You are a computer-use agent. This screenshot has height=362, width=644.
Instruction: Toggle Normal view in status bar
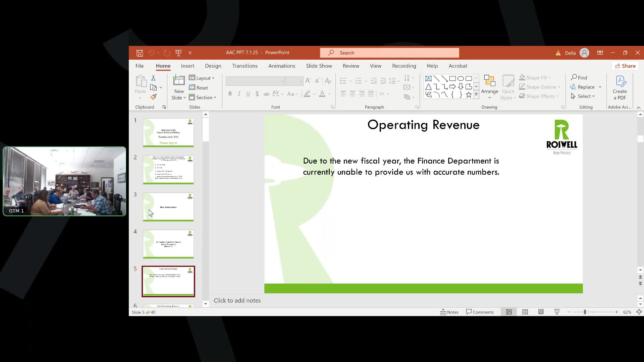point(509,312)
